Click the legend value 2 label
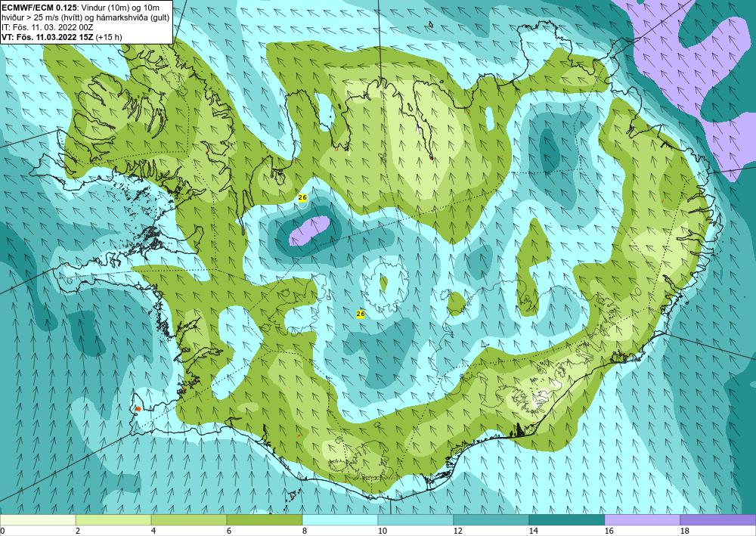This screenshot has height=536, width=756. [78, 531]
